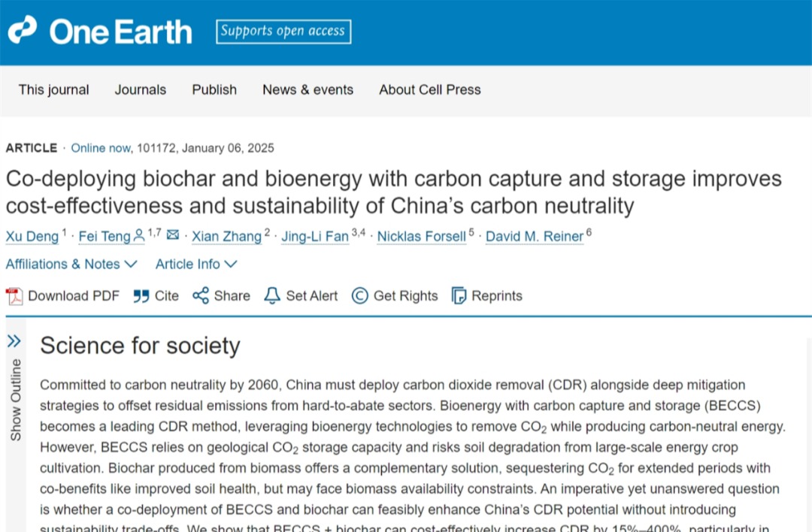
Task: Click the Get Rights copyright icon
Action: [360, 296]
